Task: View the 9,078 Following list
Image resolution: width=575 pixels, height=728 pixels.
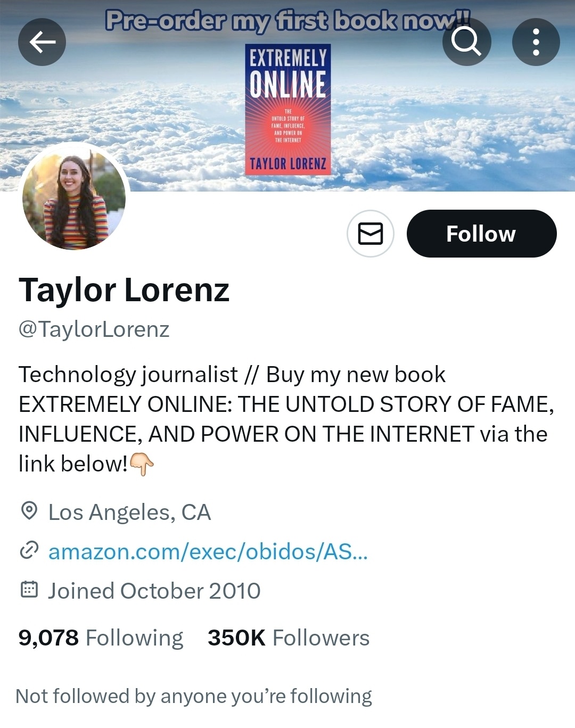Action: click(101, 638)
